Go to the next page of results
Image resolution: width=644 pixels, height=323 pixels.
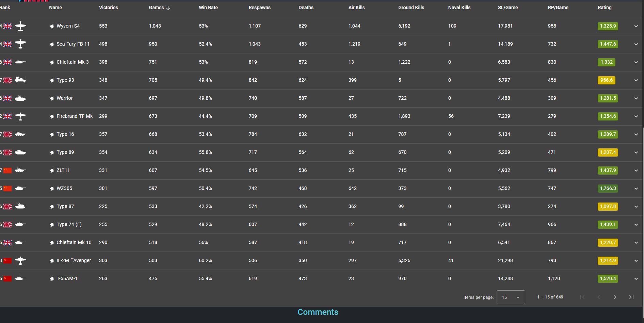[x=615, y=297]
